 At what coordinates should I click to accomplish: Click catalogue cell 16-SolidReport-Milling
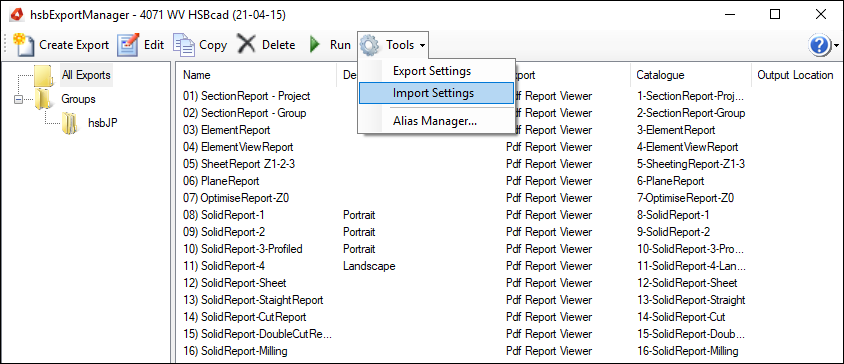point(687,351)
